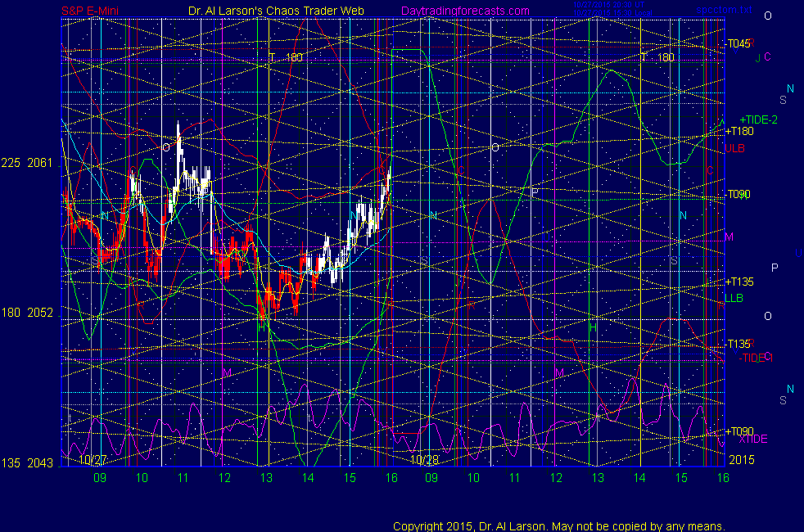Click the -T045 level label
804x532 pixels.
coord(739,43)
